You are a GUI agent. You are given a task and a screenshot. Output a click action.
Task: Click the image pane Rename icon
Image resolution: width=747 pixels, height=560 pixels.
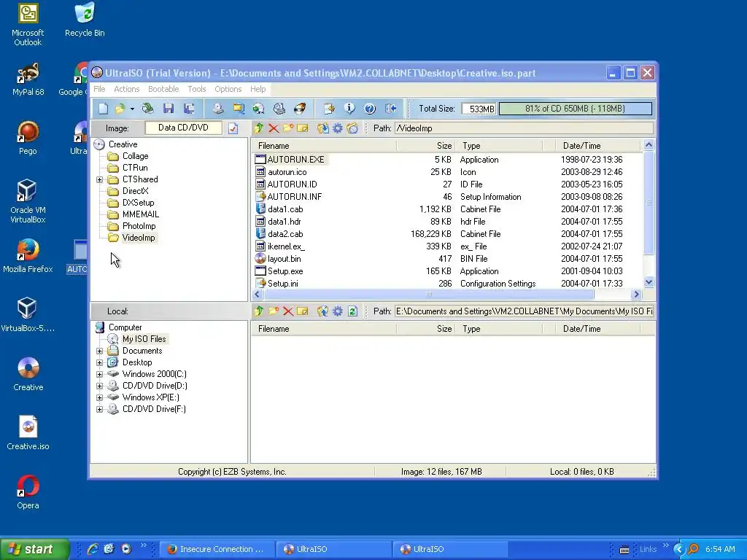303,128
